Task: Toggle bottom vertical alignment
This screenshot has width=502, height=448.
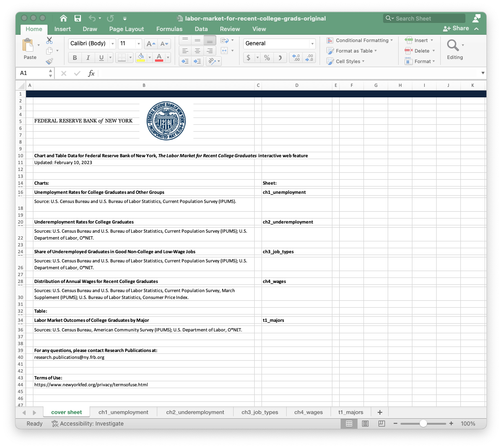Action: (x=210, y=41)
